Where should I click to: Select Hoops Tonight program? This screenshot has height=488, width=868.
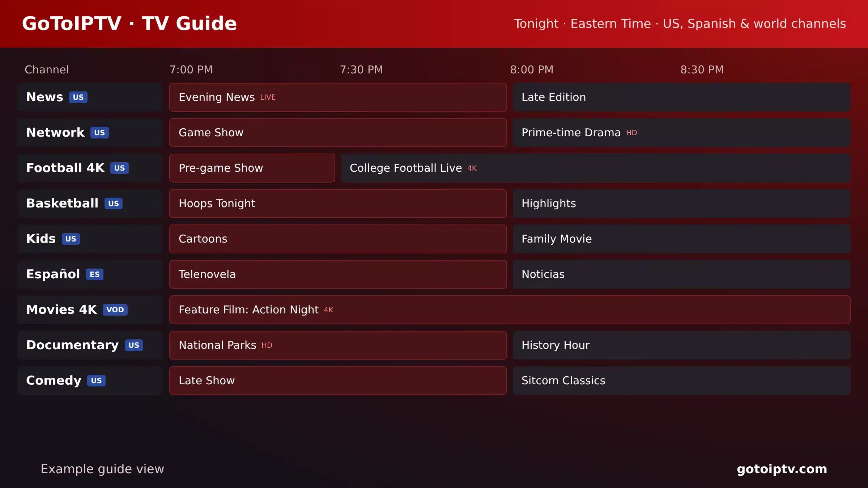338,204
